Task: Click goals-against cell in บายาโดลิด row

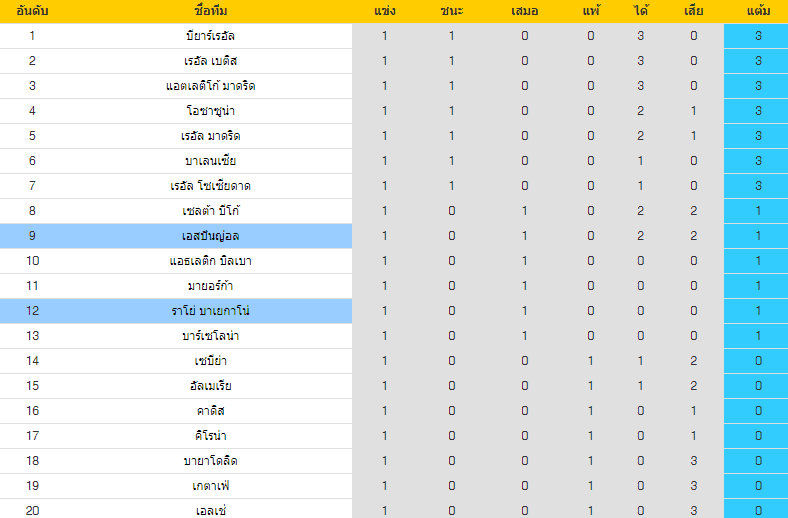Action: [694, 461]
